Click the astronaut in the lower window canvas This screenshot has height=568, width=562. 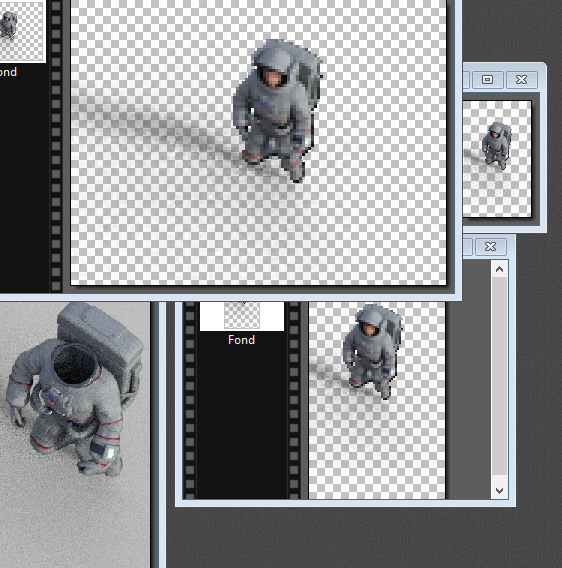372,351
